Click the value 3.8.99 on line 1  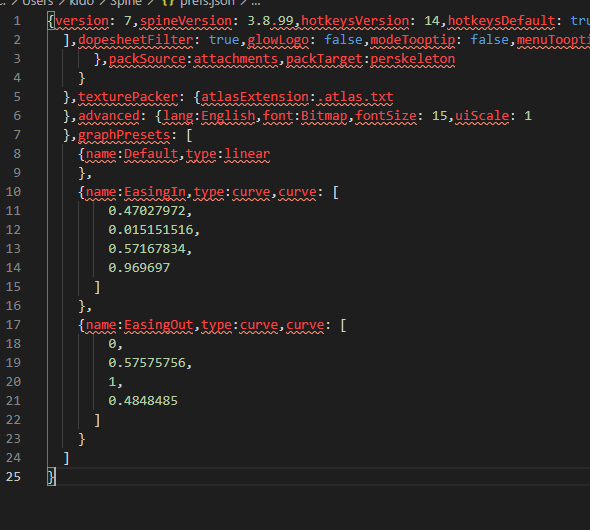tap(271, 21)
